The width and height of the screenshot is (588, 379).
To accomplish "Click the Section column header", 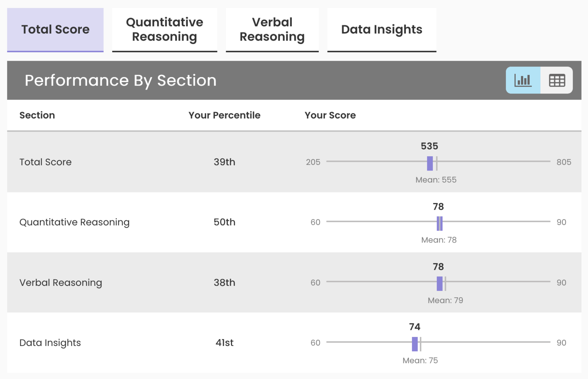I will (x=37, y=115).
